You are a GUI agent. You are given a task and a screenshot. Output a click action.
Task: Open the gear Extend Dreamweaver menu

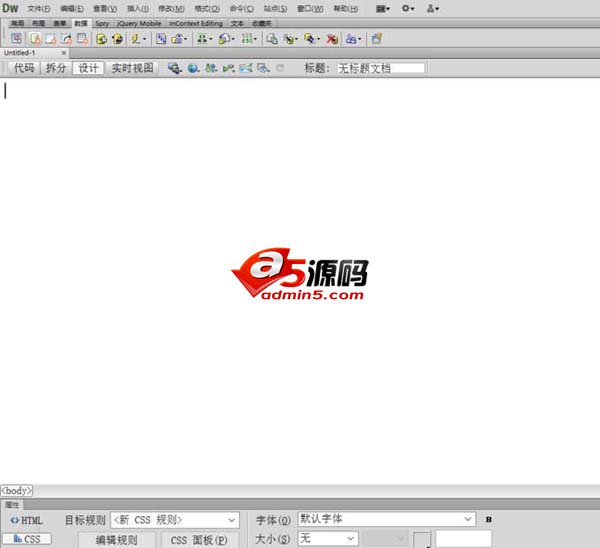408,8
